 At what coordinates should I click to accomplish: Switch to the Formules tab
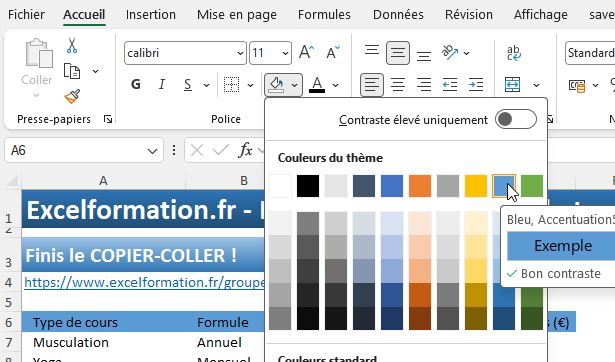[324, 15]
